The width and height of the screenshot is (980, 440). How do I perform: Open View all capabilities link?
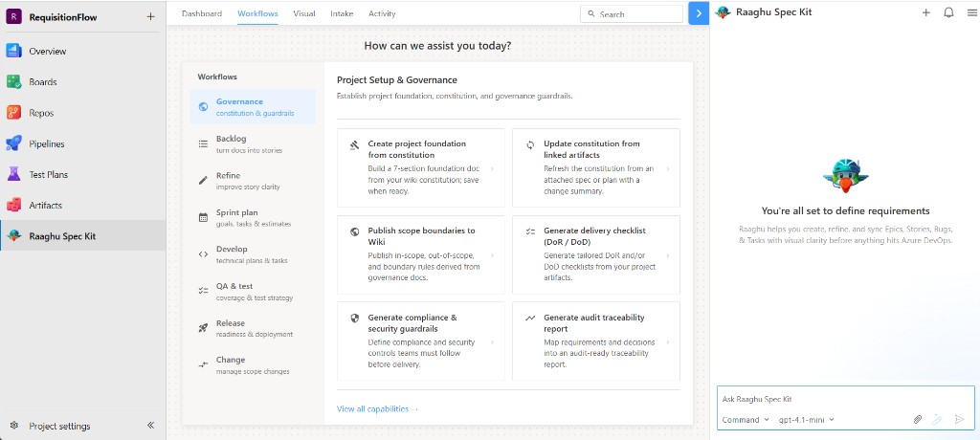[x=377, y=409]
